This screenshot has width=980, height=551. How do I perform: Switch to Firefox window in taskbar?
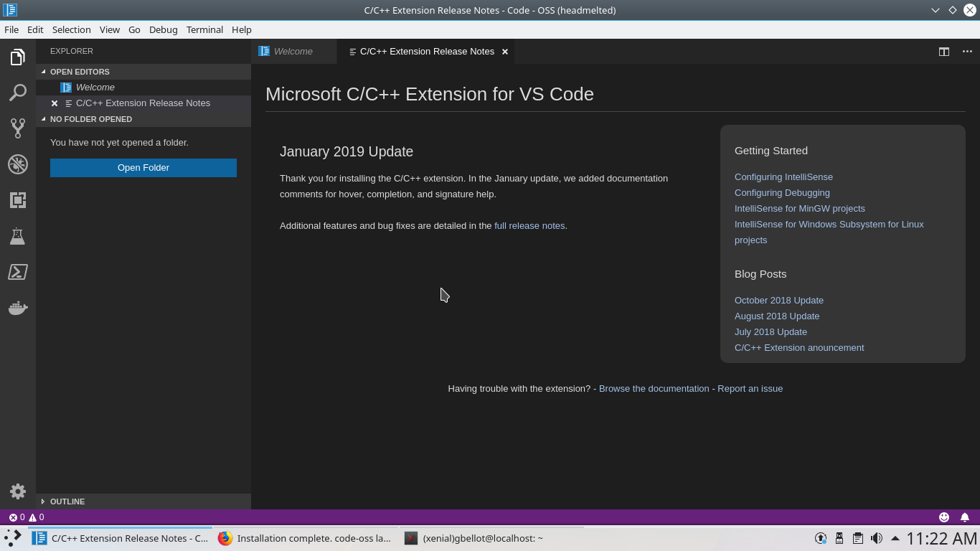(x=306, y=538)
